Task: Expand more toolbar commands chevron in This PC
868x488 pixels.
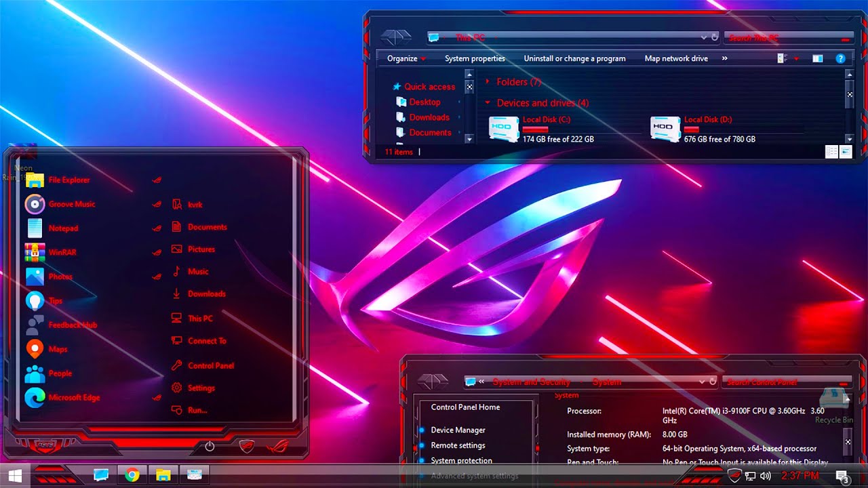Action: [x=724, y=58]
